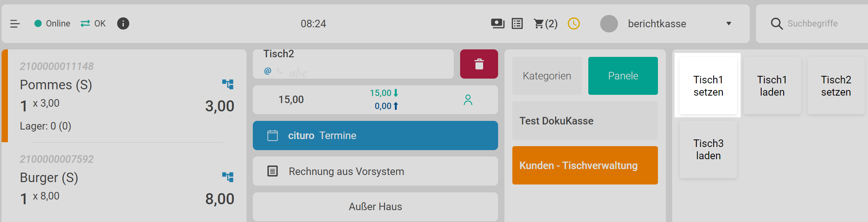The height and width of the screenshot is (222, 868).
Task: Click the info circle icon
Action: (123, 24)
